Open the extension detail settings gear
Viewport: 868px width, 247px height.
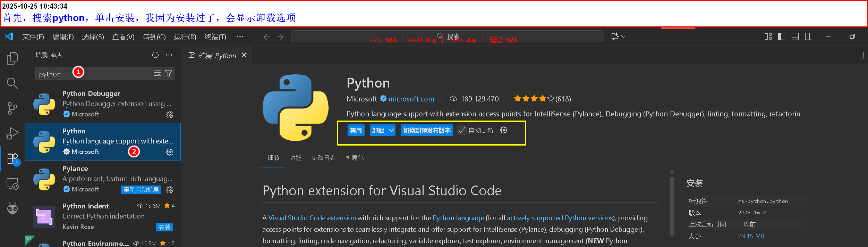pyautogui.click(x=504, y=130)
